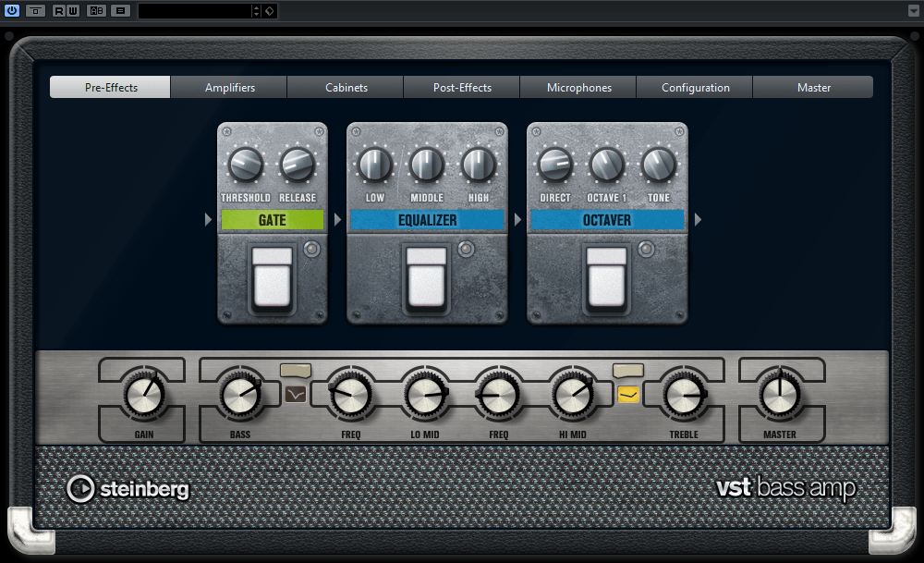The width and height of the screenshot is (924, 563).
Task: Click the plugin window setup icon
Action: 34,11
